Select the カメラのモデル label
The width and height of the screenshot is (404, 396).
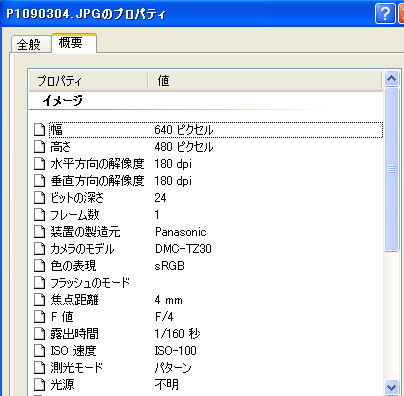click(82, 249)
